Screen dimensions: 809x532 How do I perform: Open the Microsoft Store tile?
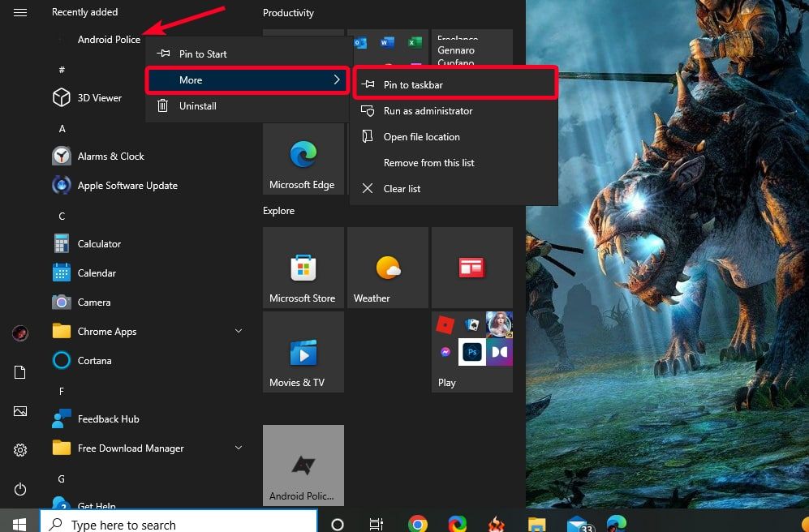click(303, 268)
